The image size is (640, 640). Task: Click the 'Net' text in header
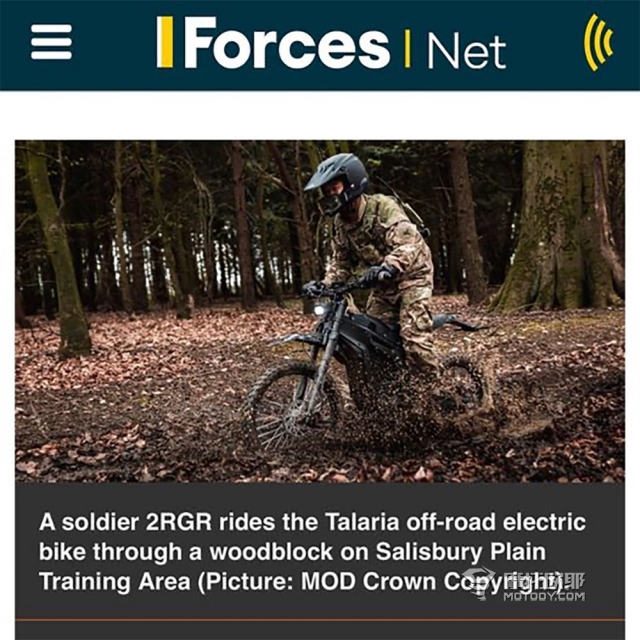pyautogui.click(x=466, y=51)
